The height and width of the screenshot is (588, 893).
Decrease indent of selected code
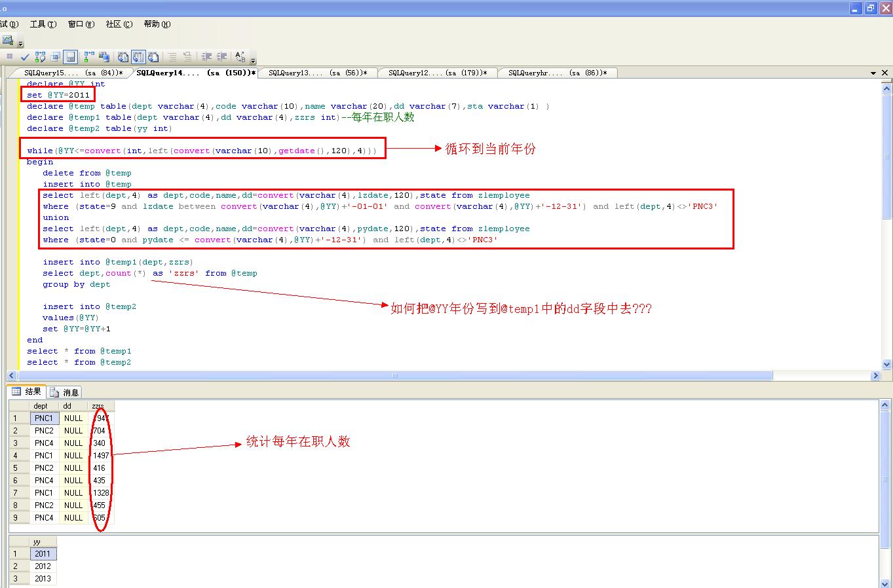point(206,57)
